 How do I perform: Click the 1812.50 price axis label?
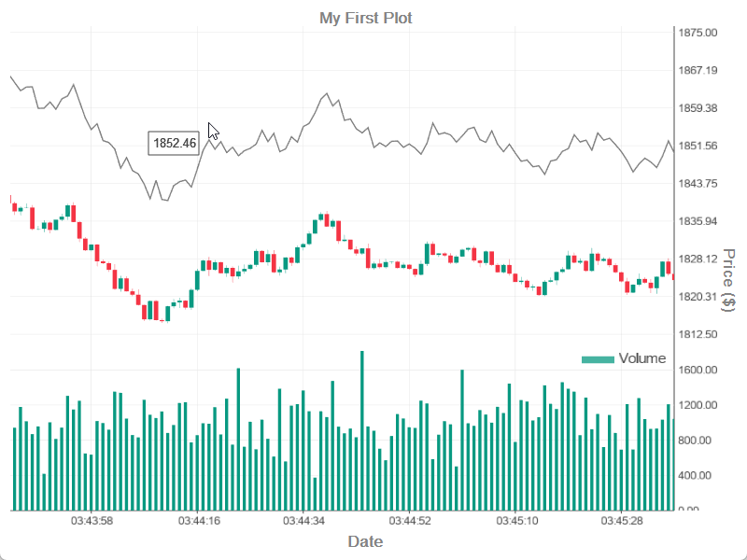point(698,334)
